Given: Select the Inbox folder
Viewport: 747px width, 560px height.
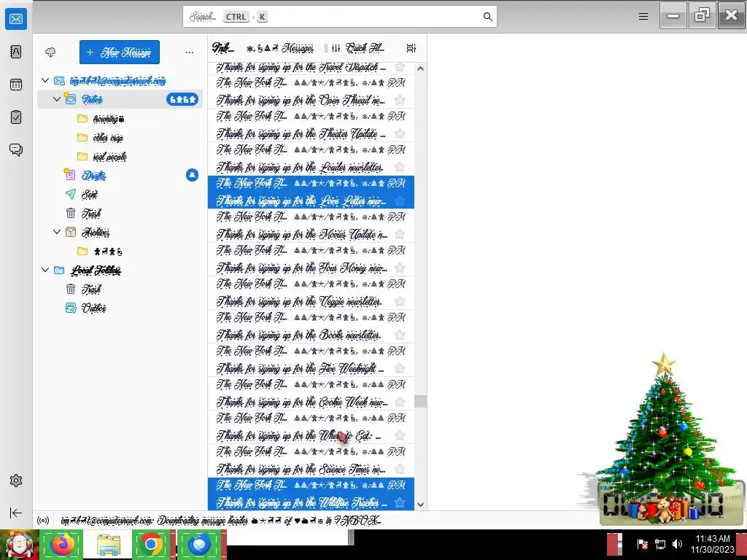Looking at the screenshot, I should tap(120, 99).
